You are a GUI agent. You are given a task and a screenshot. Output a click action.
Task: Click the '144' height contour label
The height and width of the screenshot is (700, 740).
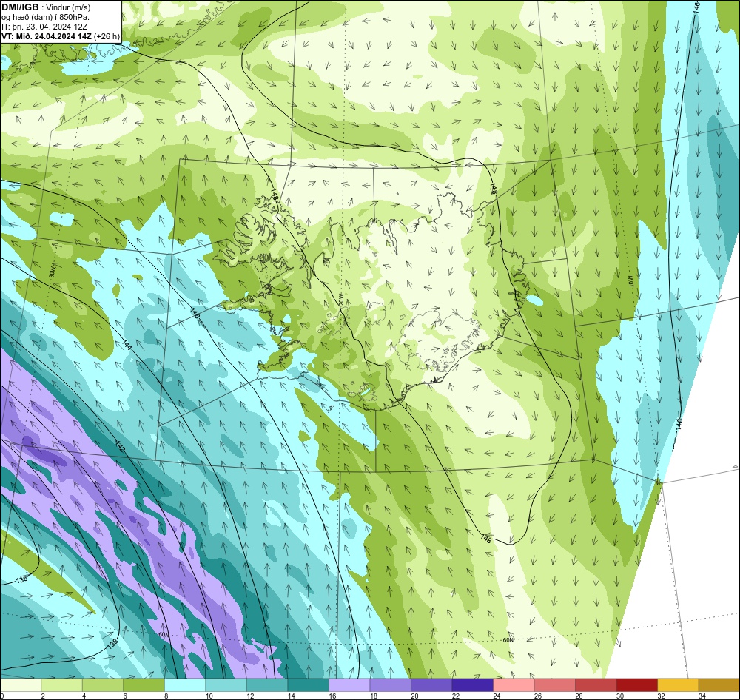(x=127, y=345)
